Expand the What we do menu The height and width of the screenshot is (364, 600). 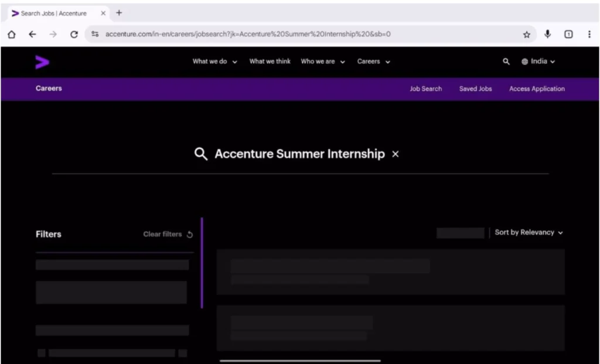214,61
